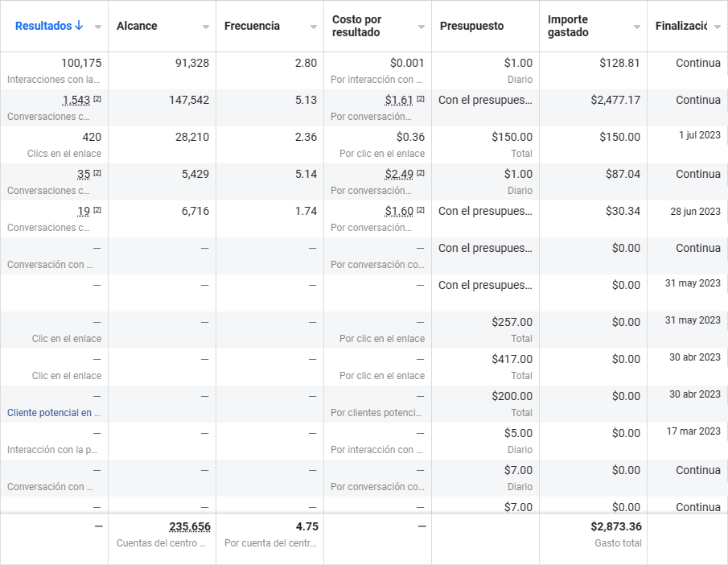Image resolution: width=728 pixels, height=565 pixels.
Task: Click the sort arrow beside Resultados header
Action: [79, 26]
